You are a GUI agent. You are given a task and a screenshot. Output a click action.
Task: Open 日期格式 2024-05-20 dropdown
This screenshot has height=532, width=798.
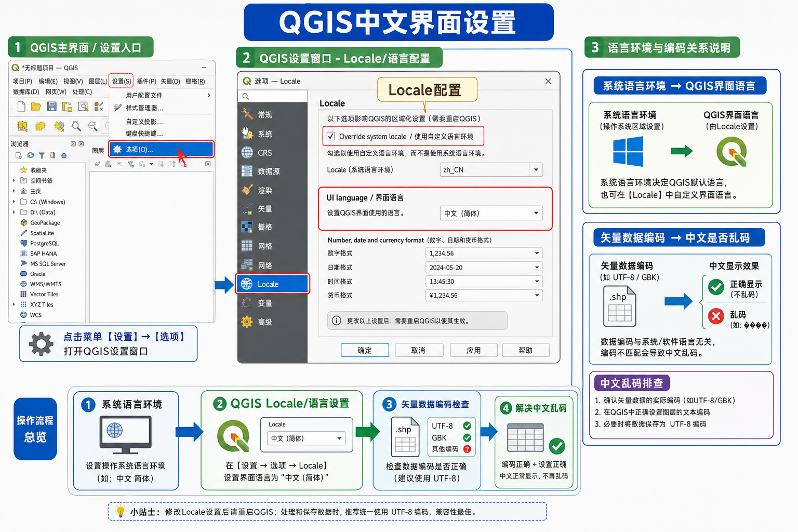pos(484,268)
